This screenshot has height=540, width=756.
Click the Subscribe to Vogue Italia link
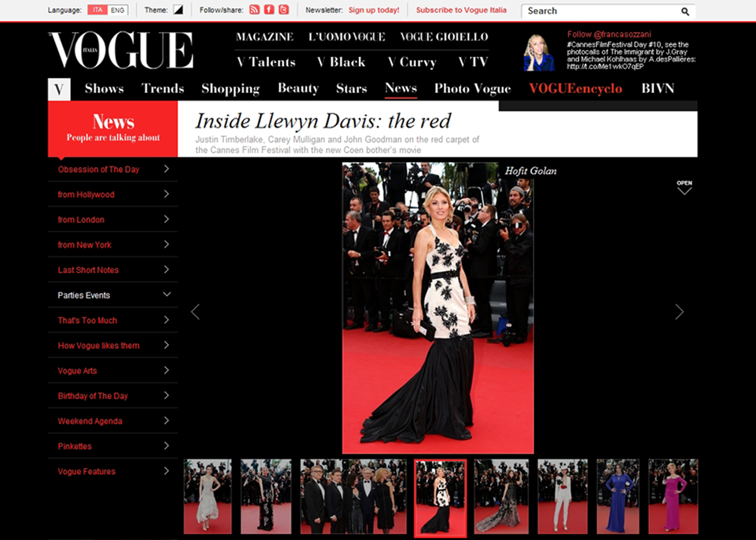click(461, 10)
